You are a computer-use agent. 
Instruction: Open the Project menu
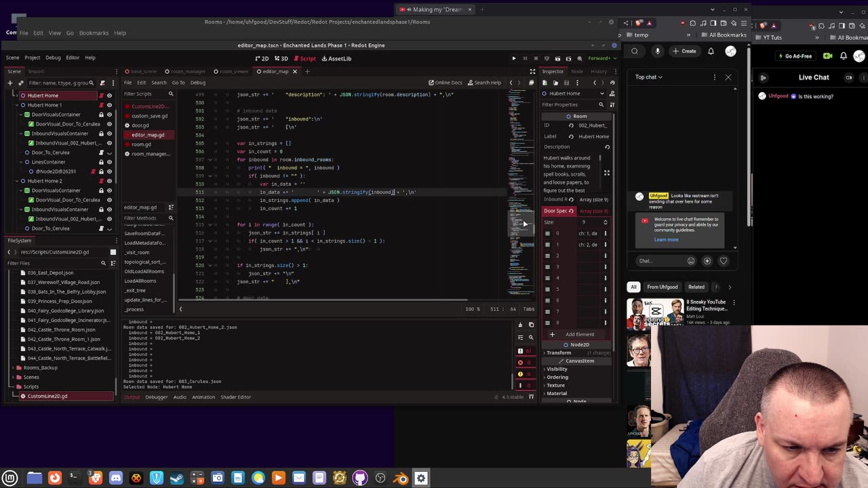32,58
